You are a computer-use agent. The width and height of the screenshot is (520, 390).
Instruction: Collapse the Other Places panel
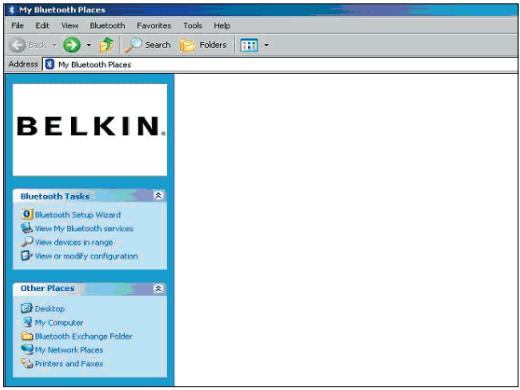coord(158,288)
